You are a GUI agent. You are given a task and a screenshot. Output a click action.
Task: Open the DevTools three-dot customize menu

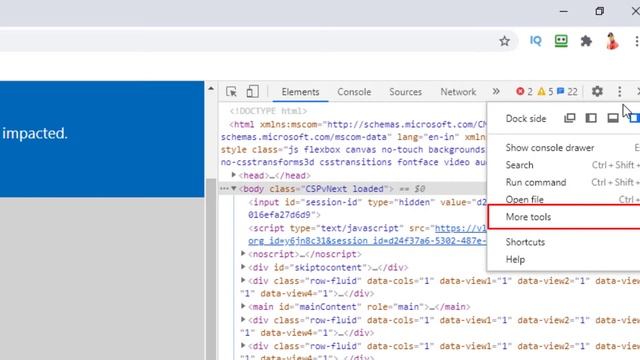pyautogui.click(x=620, y=91)
